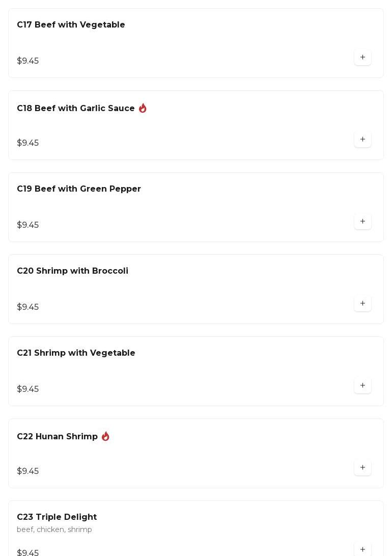The width and height of the screenshot is (392, 556).
Task: Add C23 Triple Delight to order
Action: pos(362,549)
